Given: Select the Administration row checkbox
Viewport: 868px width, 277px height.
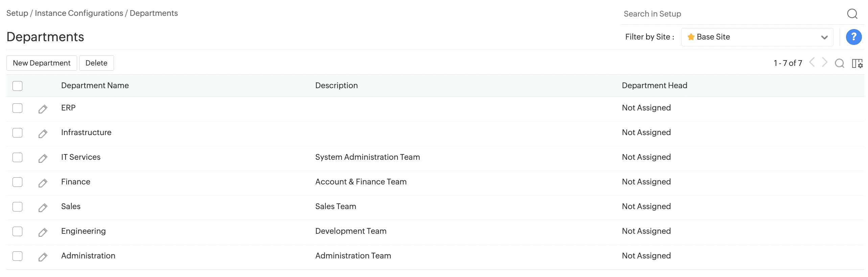Looking at the screenshot, I should [x=17, y=256].
